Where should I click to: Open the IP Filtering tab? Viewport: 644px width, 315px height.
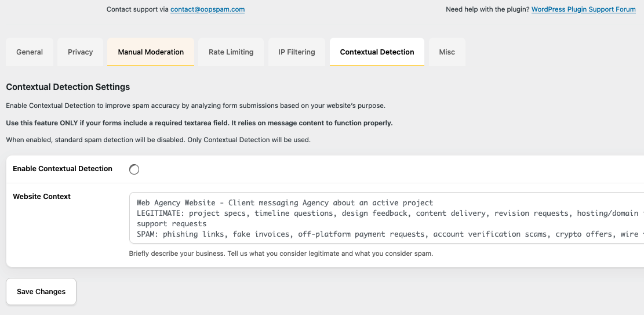pos(297,52)
